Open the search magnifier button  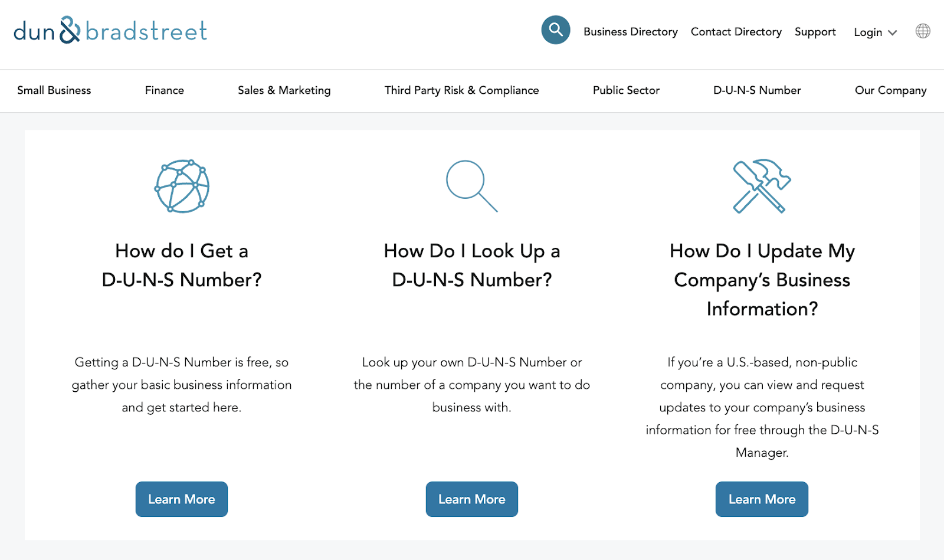556,30
